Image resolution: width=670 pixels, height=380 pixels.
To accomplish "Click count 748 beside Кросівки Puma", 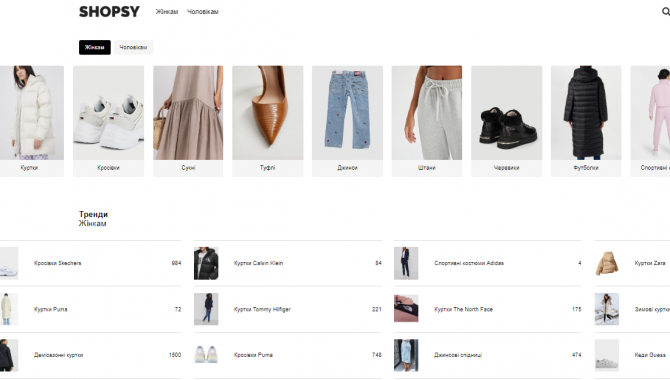I will (376, 355).
